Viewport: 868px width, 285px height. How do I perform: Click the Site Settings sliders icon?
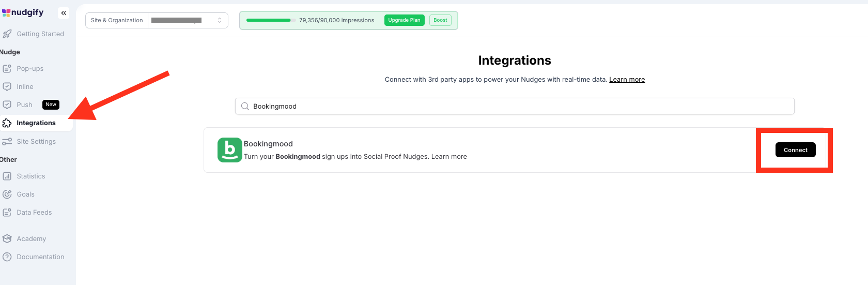pos(7,142)
